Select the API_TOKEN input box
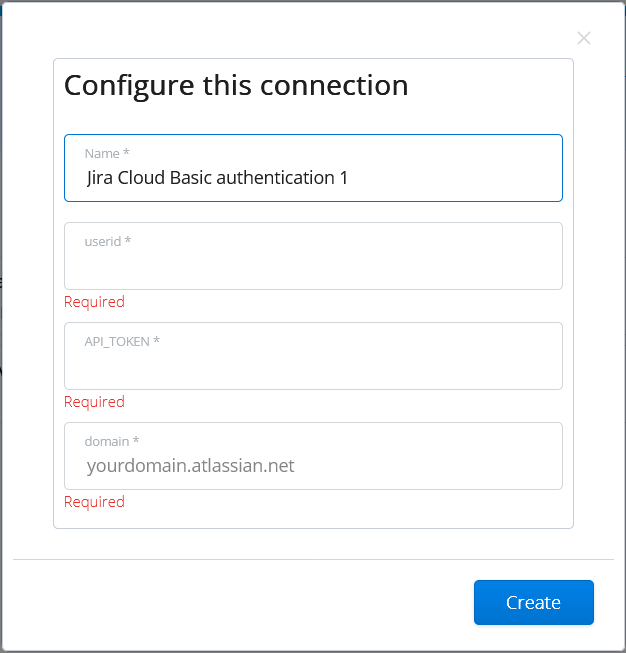 (x=313, y=366)
